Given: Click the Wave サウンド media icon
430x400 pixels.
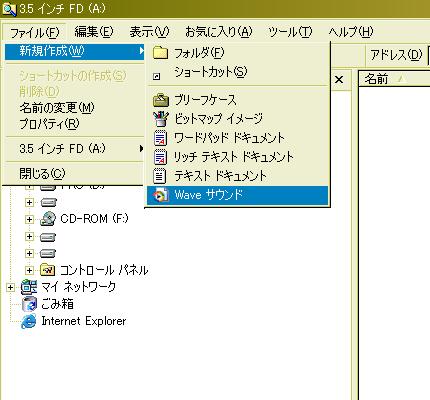Looking at the screenshot, I should 161,195.
